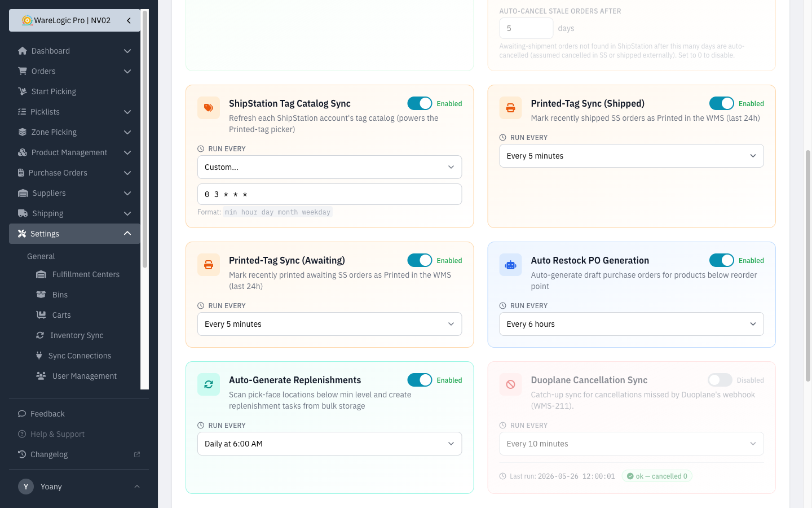Click the Zone Picking layers icon

23,132
